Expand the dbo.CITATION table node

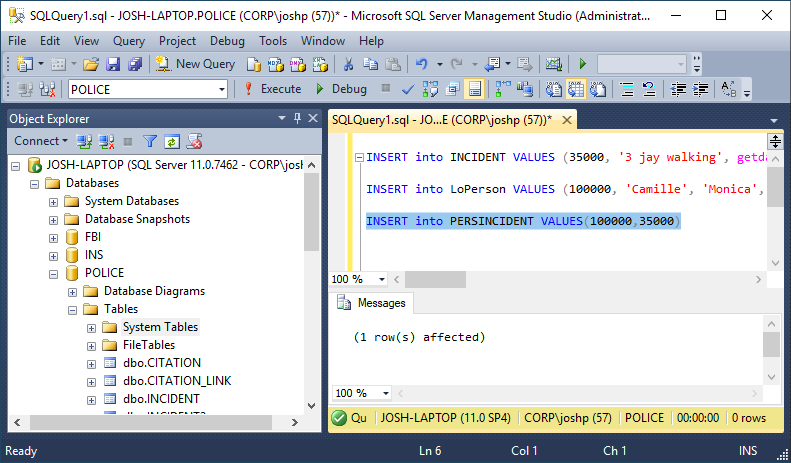pos(92,363)
